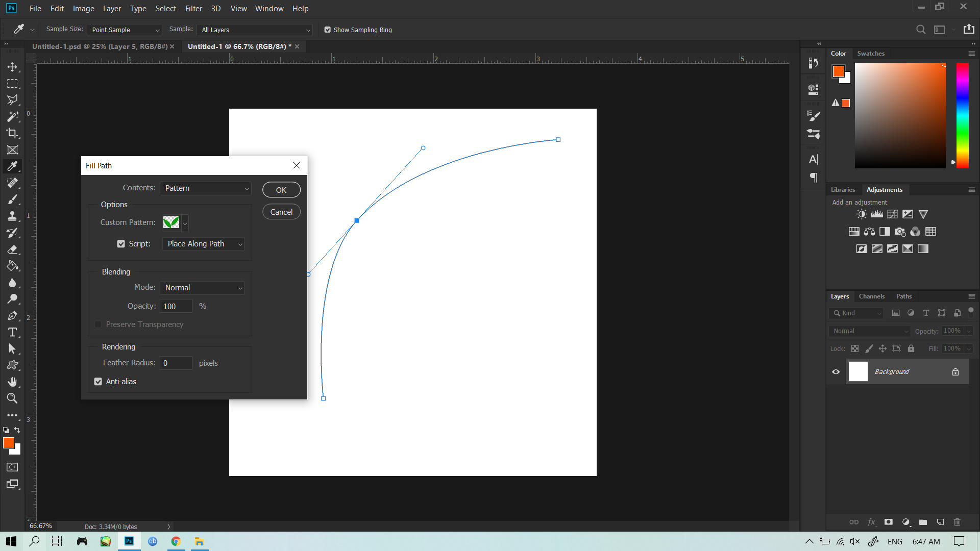The height and width of the screenshot is (551, 980).
Task: Click the Feather Radius input field
Action: click(x=176, y=363)
